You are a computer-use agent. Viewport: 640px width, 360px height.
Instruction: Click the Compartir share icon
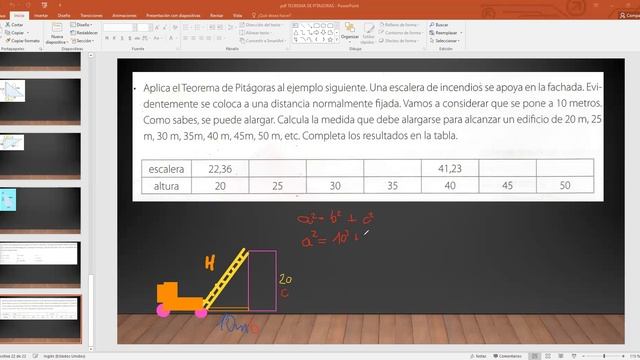[x=629, y=16]
